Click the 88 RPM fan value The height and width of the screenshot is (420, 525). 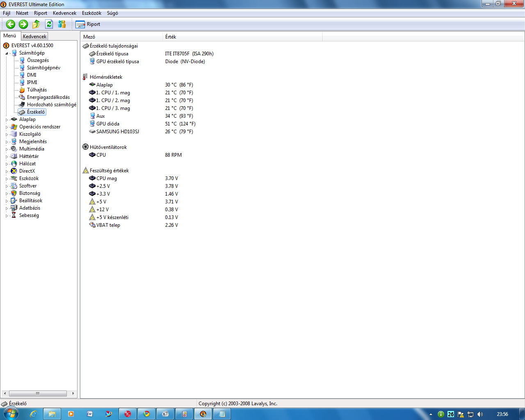(173, 155)
